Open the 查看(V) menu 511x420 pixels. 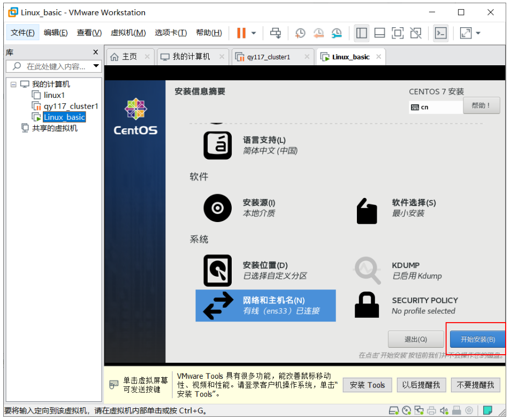coord(89,33)
